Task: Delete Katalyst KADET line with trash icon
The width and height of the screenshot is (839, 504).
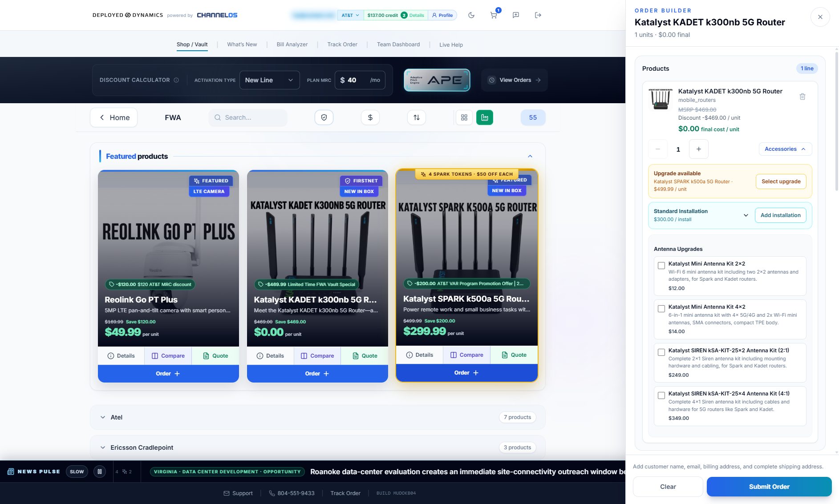Action: pyautogui.click(x=803, y=97)
